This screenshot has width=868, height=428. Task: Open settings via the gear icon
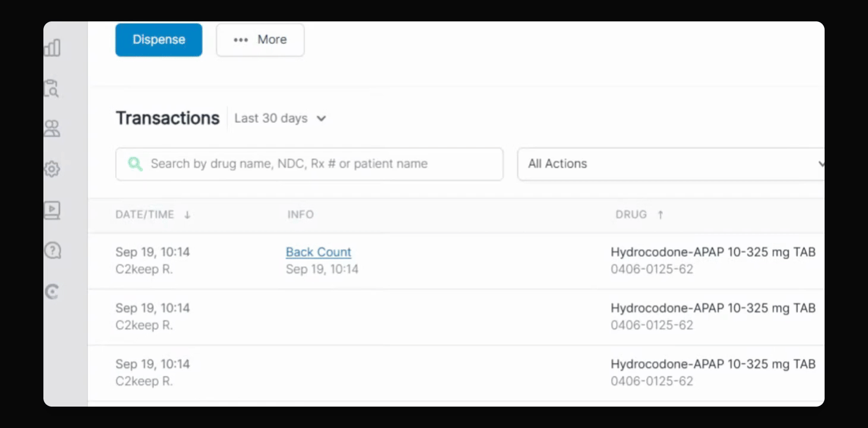point(52,169)
